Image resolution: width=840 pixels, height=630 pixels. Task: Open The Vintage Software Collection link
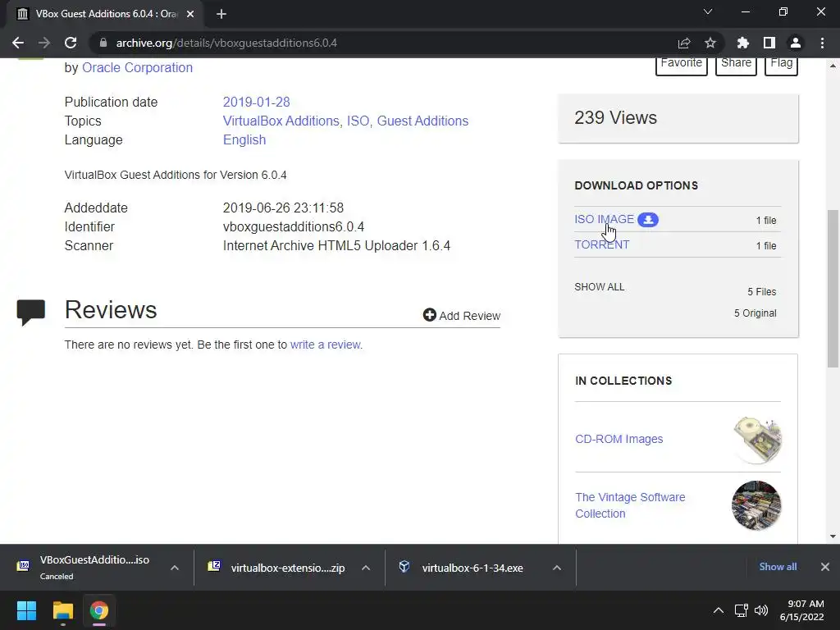tap(630, 505)
